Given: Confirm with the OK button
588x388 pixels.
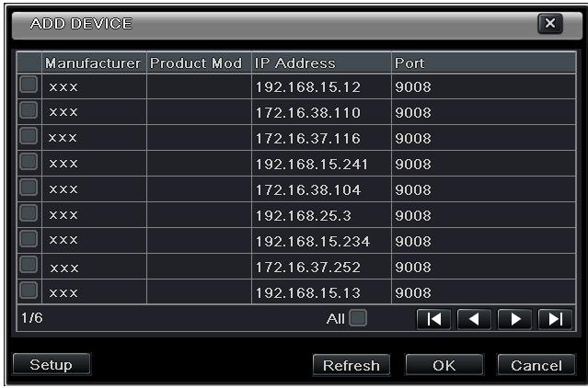Looking at the screenshot, I should pos(444,365).
